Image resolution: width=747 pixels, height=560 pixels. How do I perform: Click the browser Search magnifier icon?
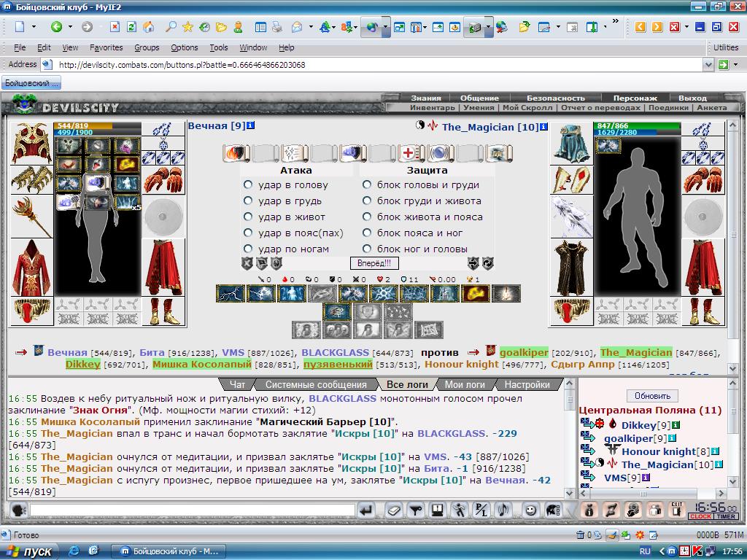pos(171,27)
